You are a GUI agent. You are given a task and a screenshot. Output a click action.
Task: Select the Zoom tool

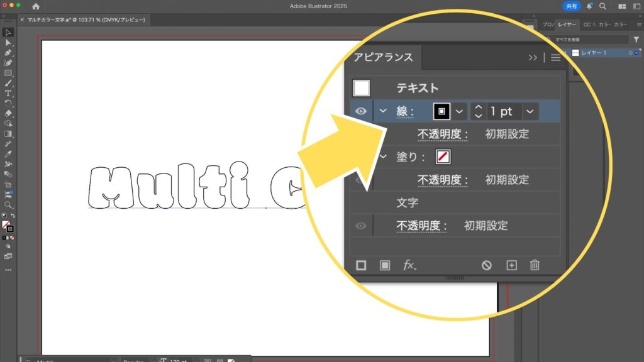8,205
